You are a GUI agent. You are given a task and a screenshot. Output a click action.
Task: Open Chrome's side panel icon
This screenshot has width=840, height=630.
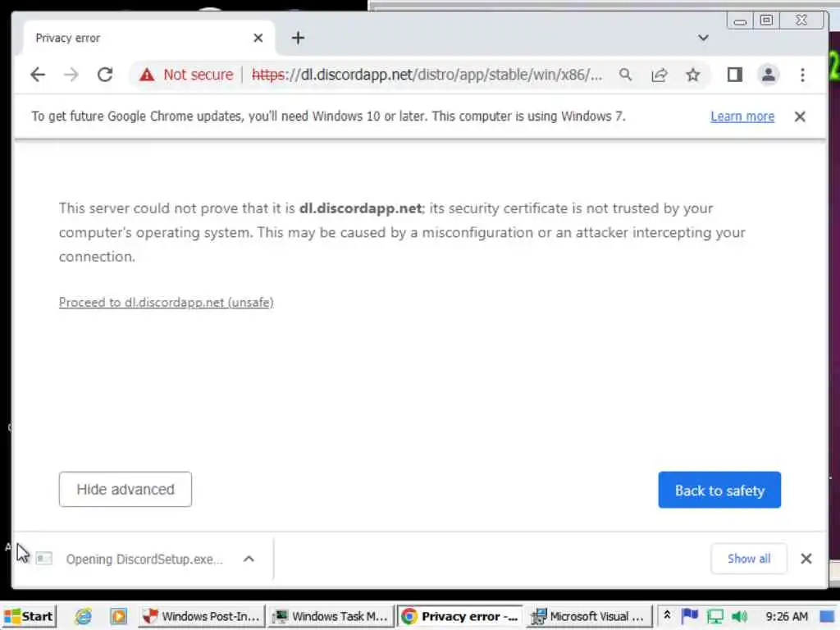[x=734, y=75]
